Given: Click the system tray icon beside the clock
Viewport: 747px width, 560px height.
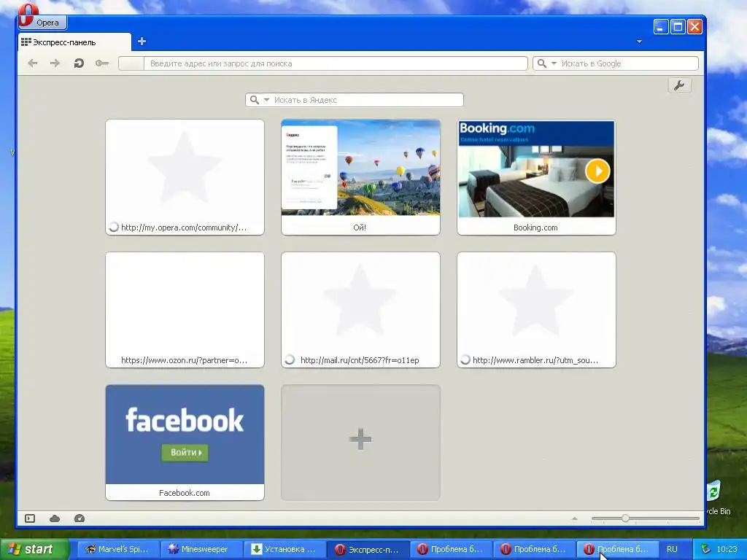Looking at the screenshot, I should point(705,549).
